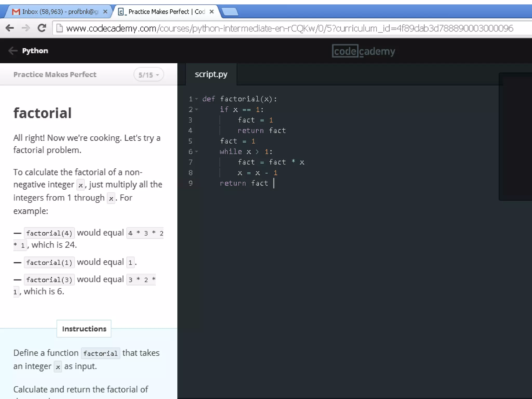This screenshot has width=532, height=399.
Task: Click the page icon in address bar
Action: (59, 28)
